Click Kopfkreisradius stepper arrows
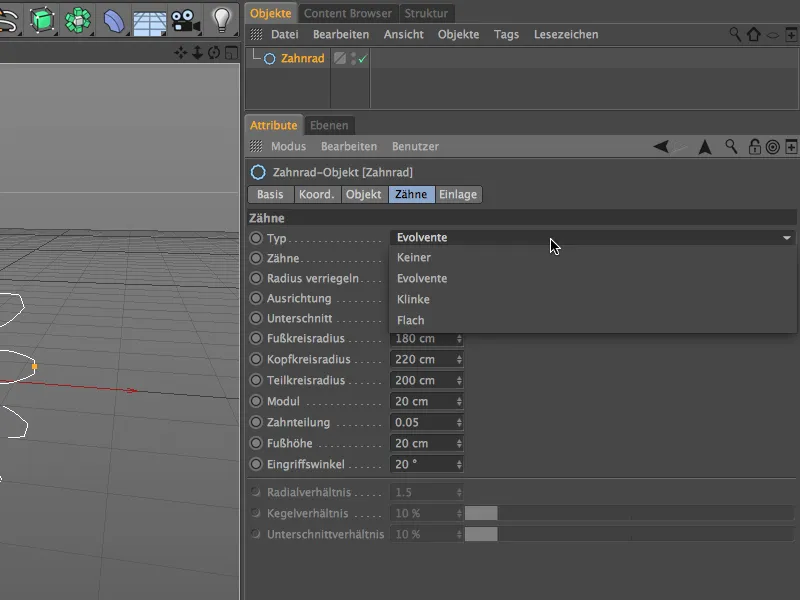800x600 pixels. click(x=459, y=359)
